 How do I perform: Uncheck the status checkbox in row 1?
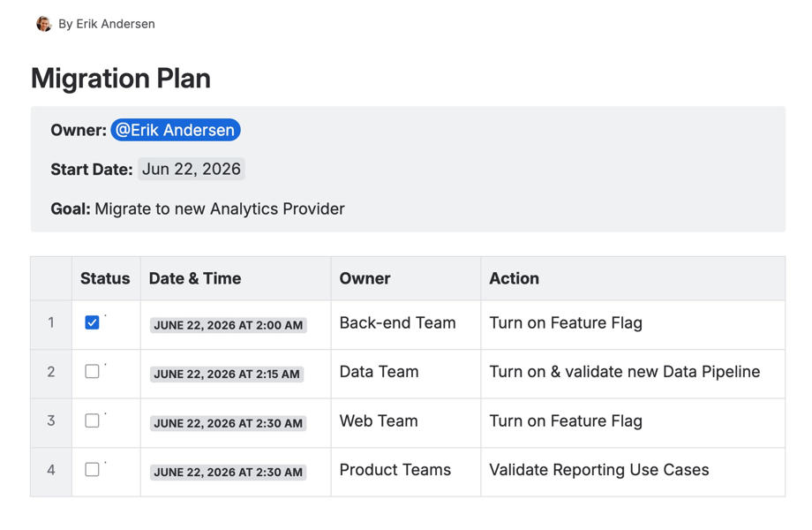pyautogui.click(x=92, y=322)
